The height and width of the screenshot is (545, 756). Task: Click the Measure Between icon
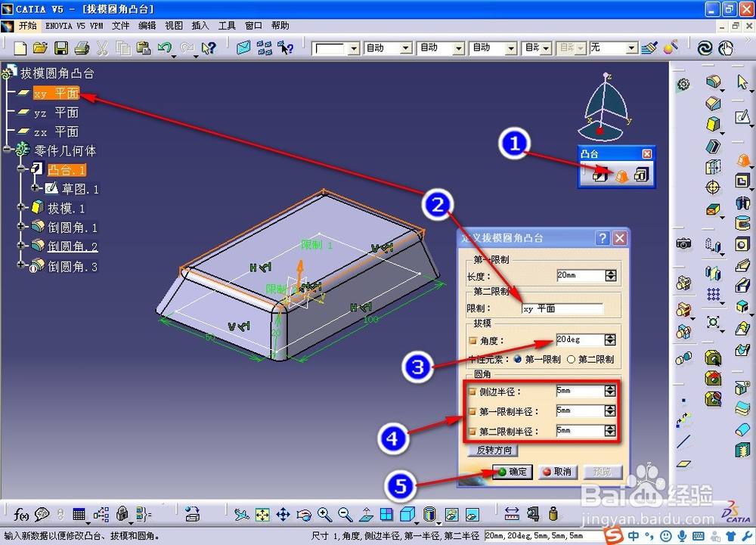coord(512,514)
